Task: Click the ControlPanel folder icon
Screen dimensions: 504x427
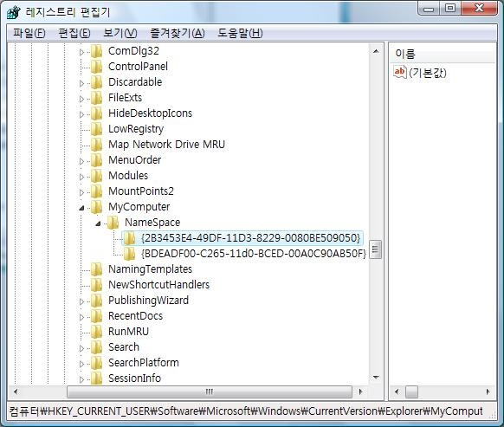Action: 96,67
